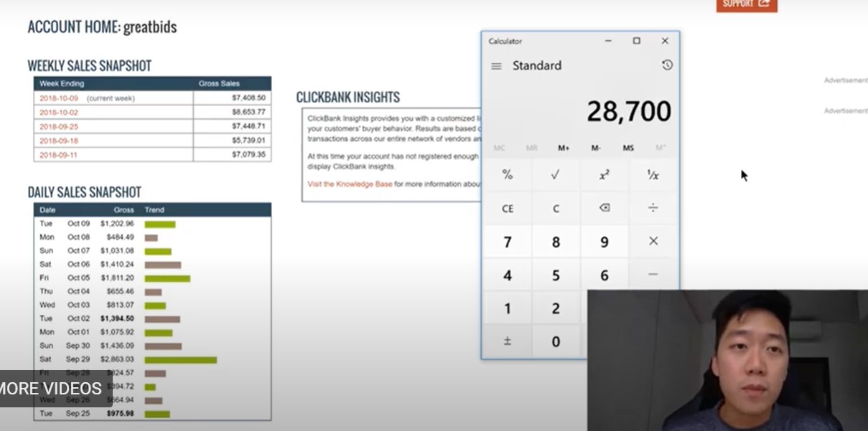Click the C clear key
The image size is (868, 431).
(x=555, y=209)
